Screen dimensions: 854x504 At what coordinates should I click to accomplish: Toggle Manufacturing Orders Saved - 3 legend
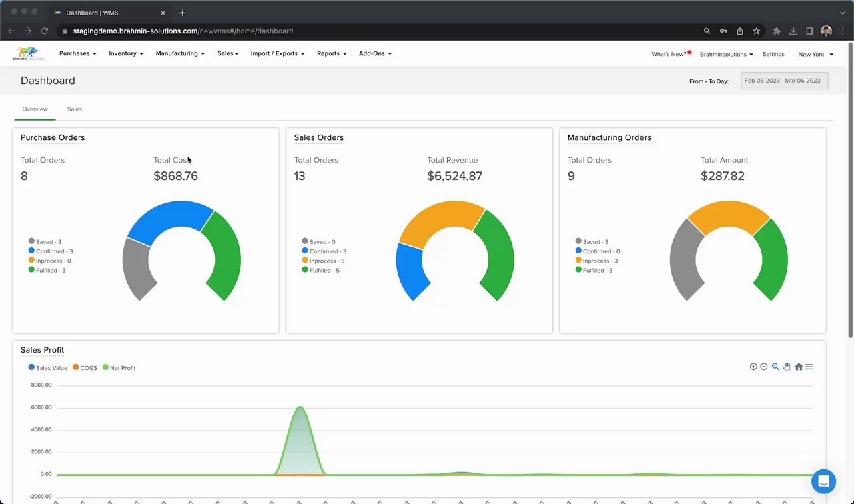coord(592,242)
